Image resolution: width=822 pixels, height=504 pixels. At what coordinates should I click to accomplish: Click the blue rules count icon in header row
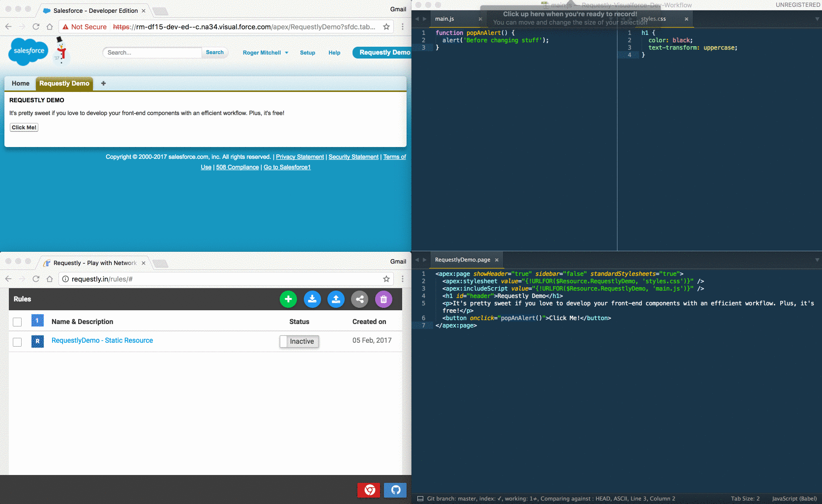(x=37, y=321)
